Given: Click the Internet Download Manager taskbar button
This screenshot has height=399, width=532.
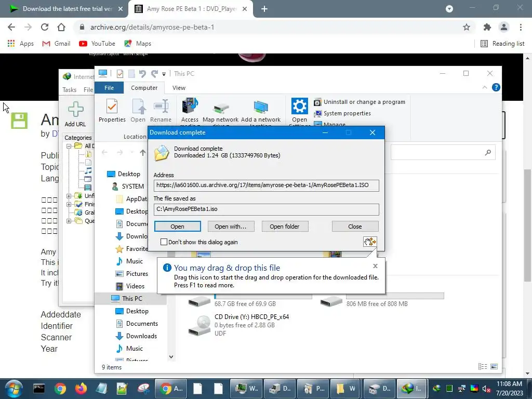Looking at the screenshot, I should (412, 389).
